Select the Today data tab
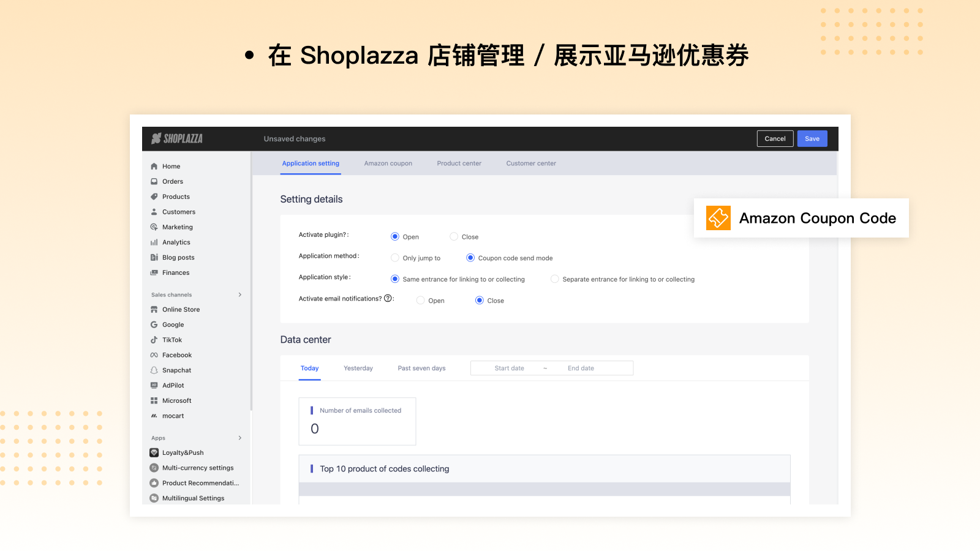This screenshot has height=551, width=980. tap(310, 369)
